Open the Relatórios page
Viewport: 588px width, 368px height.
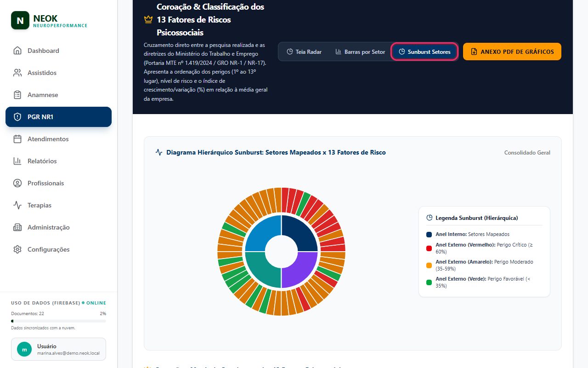[58, 161]
